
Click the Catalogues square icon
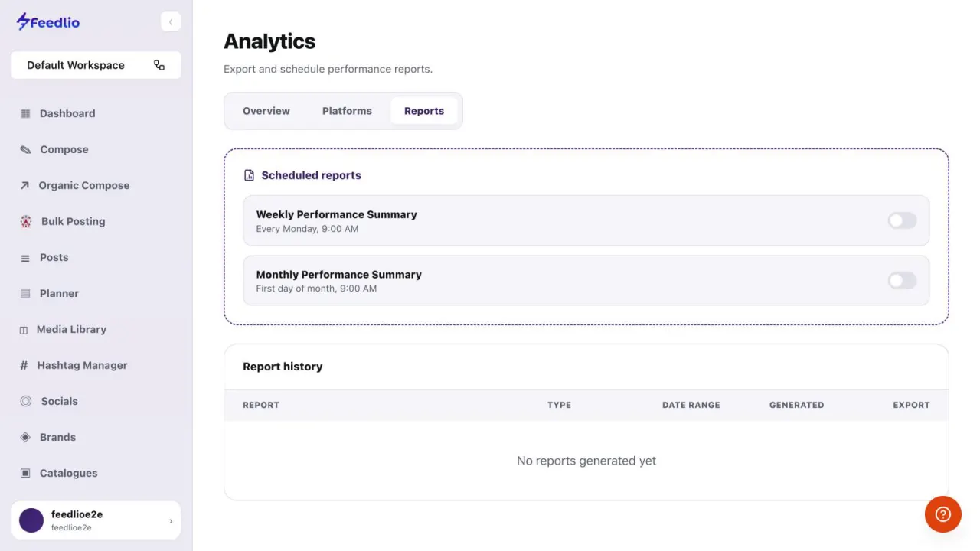(25, 473)
